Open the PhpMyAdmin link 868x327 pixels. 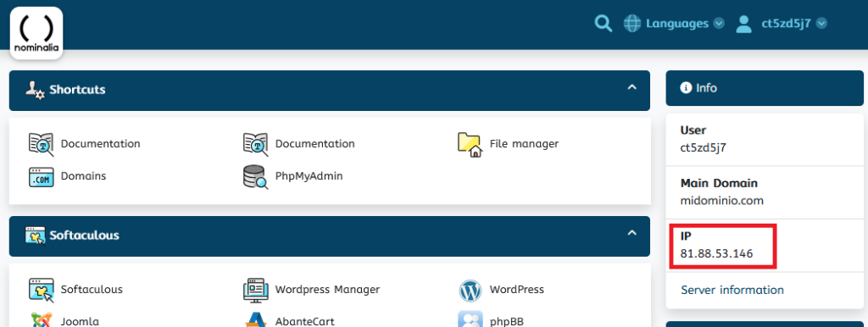(x=309, y=176)
